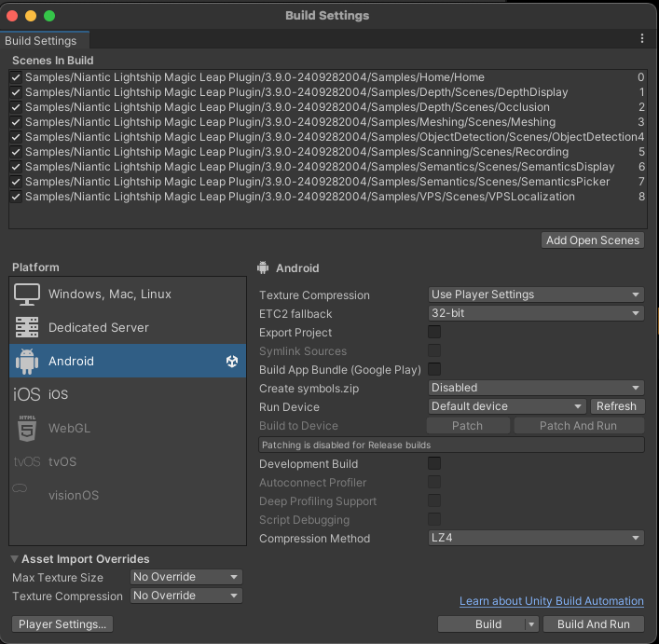This screenshot has height=644, width=659.
Task: Pick the visionOS platform icon
Action: pyautogui.click(x=26, y=496)
